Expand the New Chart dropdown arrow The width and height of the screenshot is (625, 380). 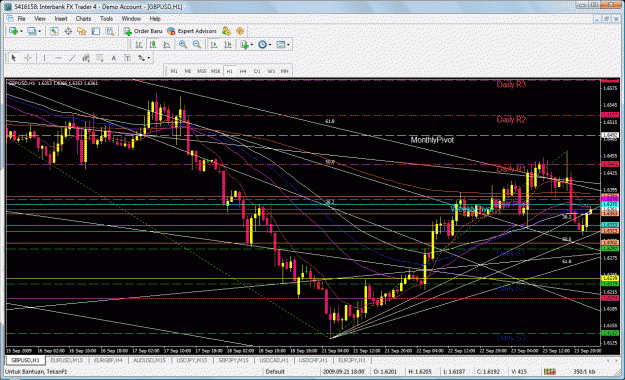coord(21,31)
